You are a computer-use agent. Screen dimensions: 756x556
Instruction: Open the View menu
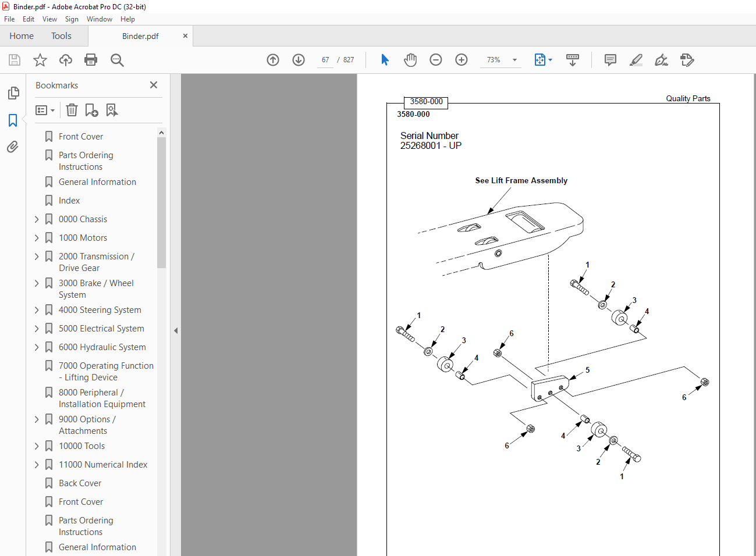(x=49, y=19)
